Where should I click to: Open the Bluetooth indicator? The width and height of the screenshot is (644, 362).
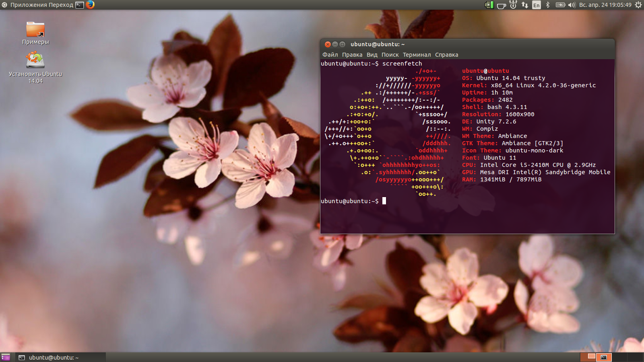click(548, 5)
